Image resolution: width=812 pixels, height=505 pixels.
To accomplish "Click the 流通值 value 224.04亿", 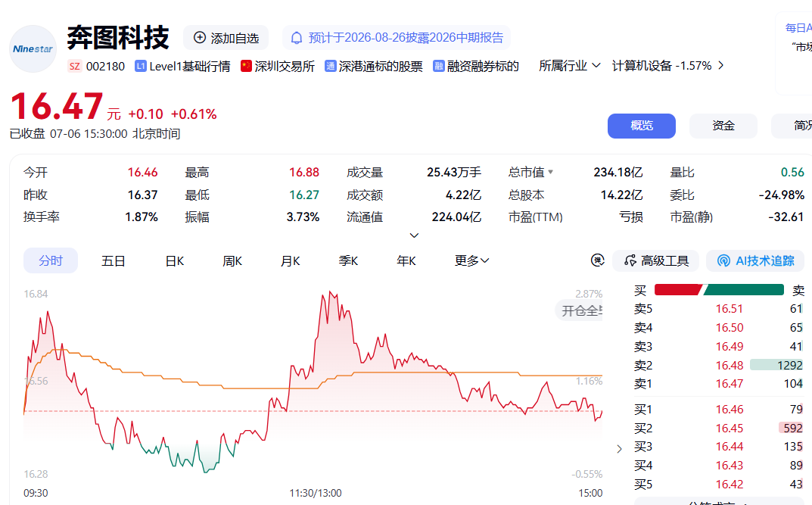I will (x=457, y=217).
